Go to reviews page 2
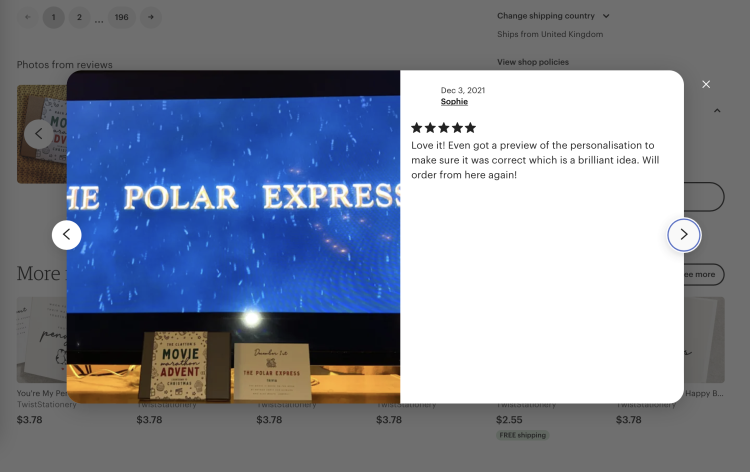Image resolution: width=750 pixels, height=472 pixels. coord(79,17)
